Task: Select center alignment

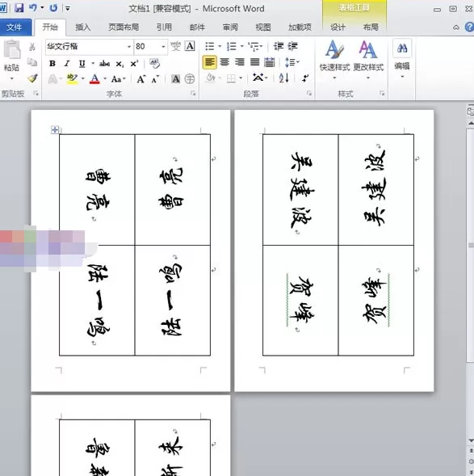Action: click(224, 62)
